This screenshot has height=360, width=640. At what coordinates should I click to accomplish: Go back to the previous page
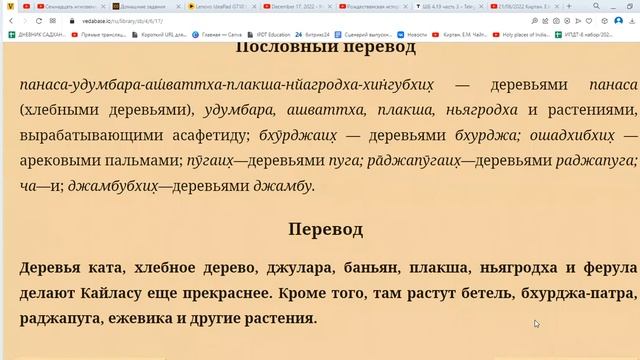coord(11,21)
